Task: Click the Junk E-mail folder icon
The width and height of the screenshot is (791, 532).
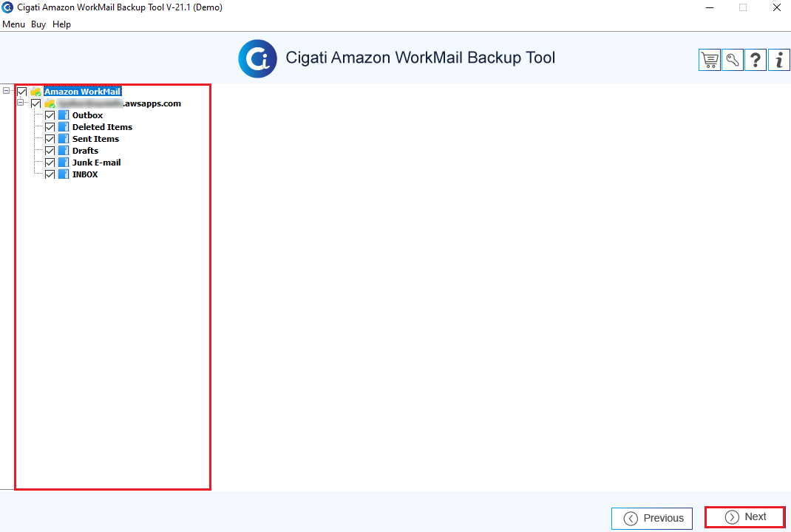Action: (x=64, y=163)
